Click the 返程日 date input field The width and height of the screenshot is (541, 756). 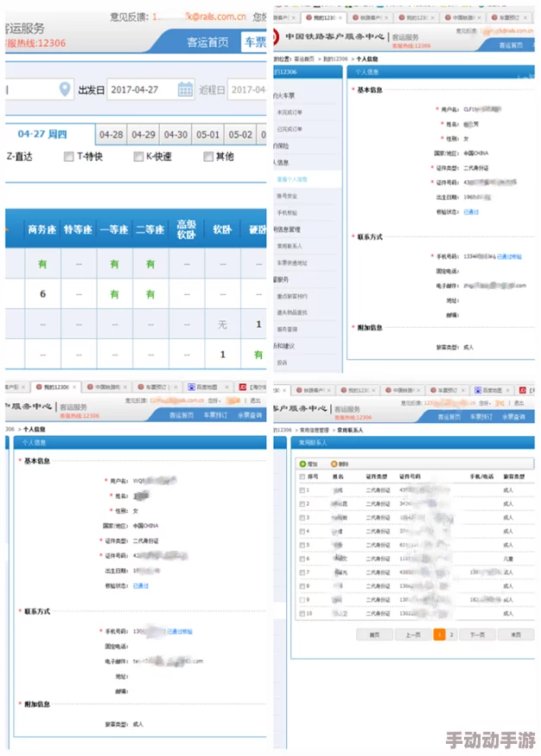pos(247,90)
